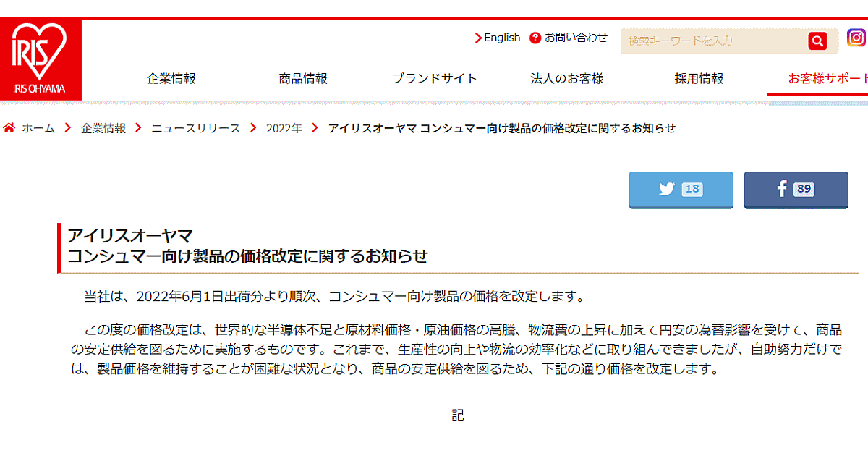Open the 企業情報 navigation menu
The width and height of the screenshot is (868, 456).
pos(171,79)
